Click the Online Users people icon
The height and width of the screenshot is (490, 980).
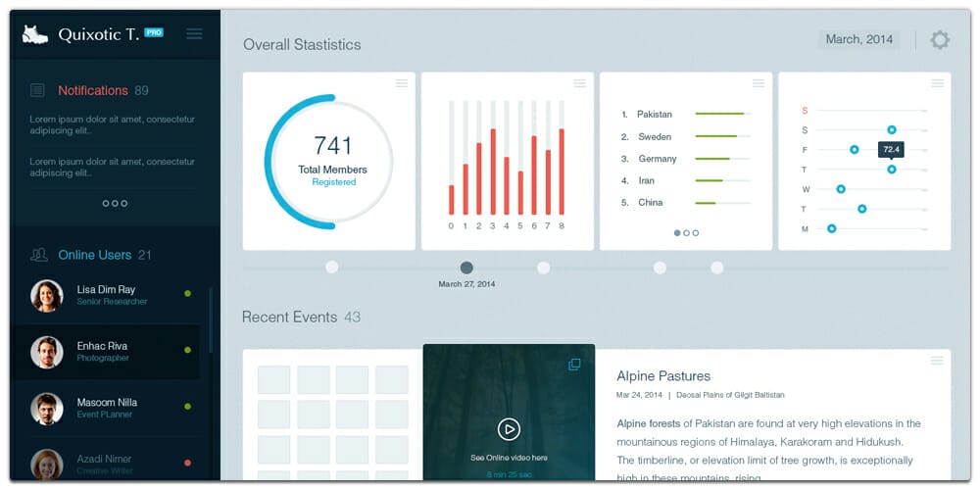[39, 255]
